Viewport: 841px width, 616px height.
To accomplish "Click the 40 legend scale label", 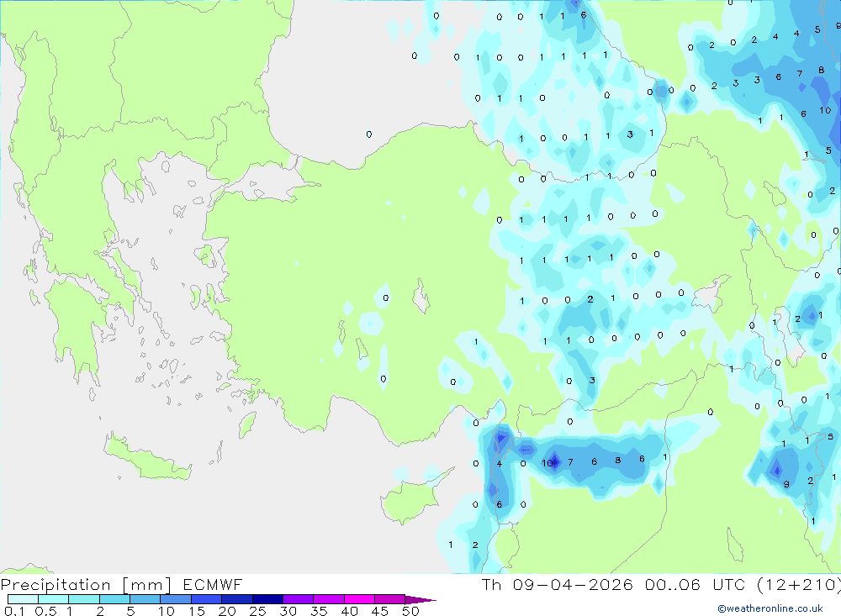I will coord(349,611).
